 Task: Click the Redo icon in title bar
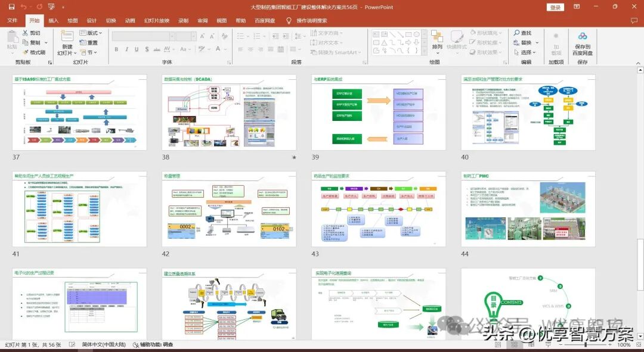pos(39,7)
